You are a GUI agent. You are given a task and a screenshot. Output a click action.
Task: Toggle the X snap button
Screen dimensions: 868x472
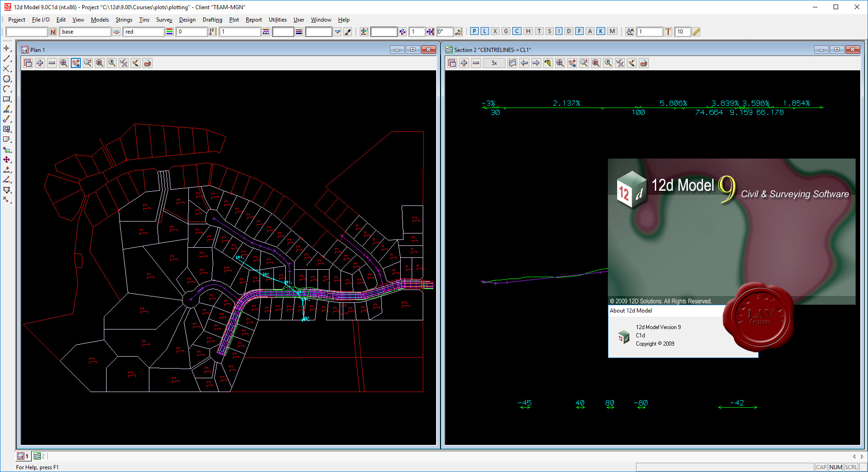[x=495, y=31]
